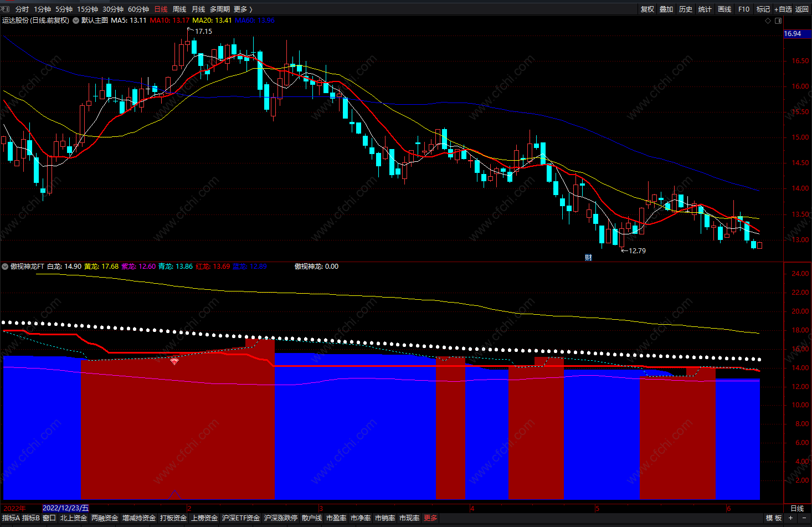
Task: Click the 财 financial event marker
Action: click(x=588, y=258)
